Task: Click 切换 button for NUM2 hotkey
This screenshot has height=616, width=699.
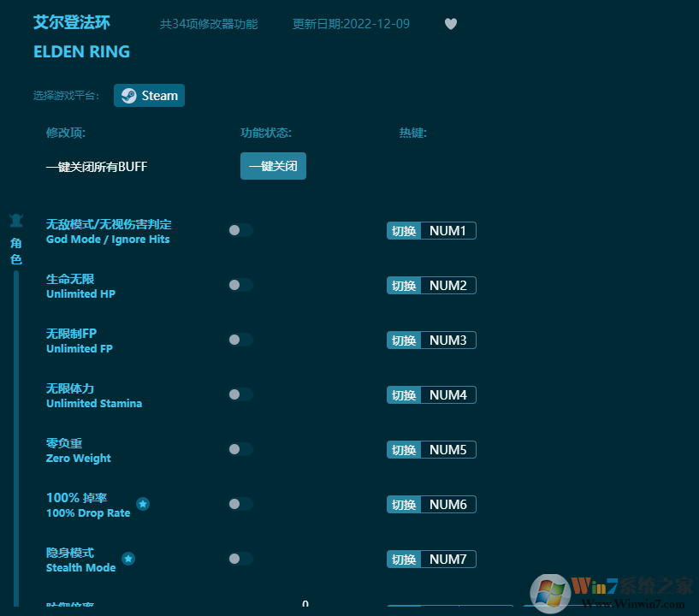Action: [404, 286]
